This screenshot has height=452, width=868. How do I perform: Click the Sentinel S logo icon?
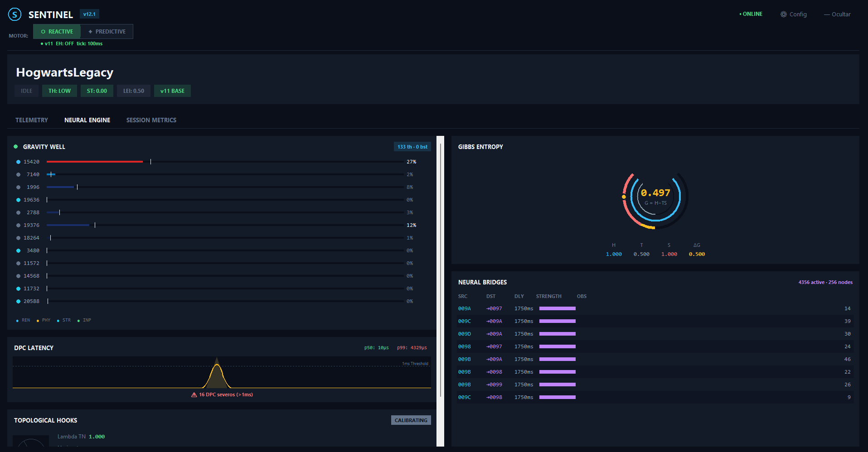click(15, 14)
